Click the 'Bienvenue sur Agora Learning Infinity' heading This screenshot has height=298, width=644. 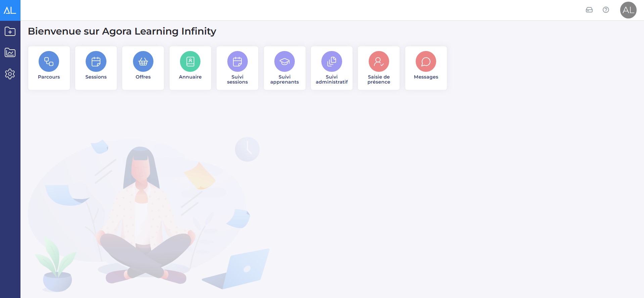point(122,31)
